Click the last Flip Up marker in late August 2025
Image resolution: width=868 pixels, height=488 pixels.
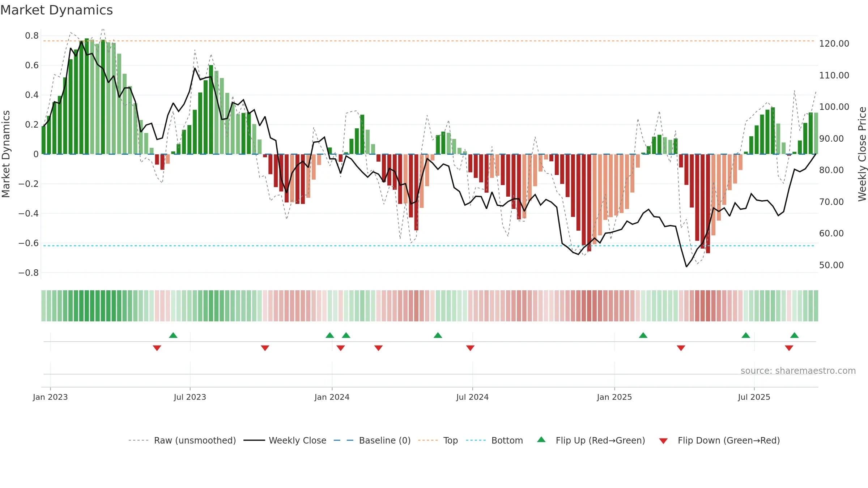795,335
